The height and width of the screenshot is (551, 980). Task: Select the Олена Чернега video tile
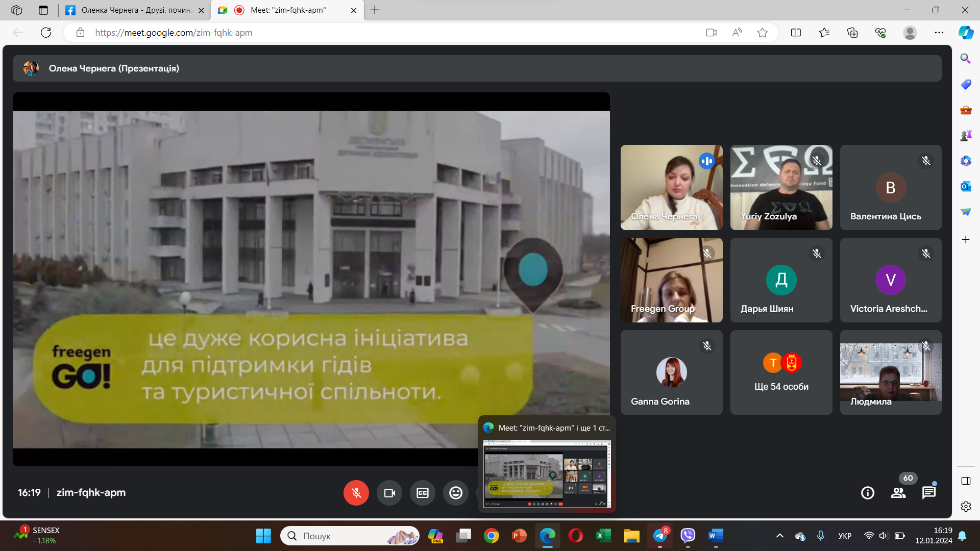[671, 187]
